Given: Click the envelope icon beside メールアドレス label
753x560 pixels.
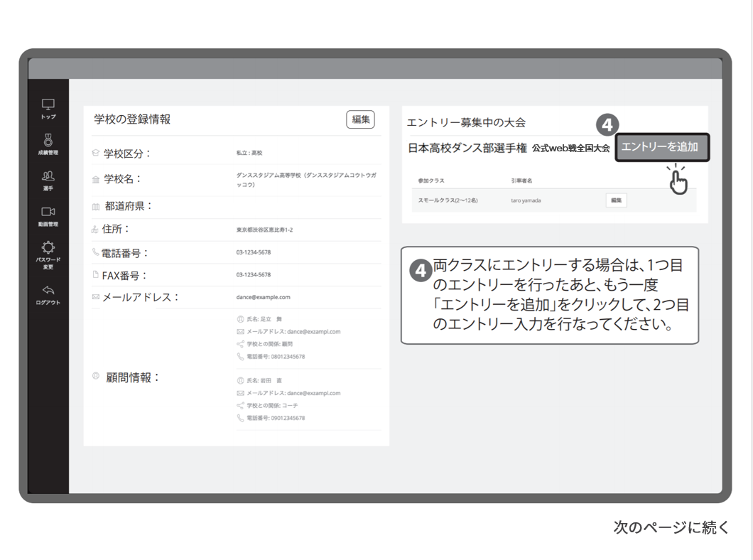Looking at the screenshot, I should tap(96, 297).
